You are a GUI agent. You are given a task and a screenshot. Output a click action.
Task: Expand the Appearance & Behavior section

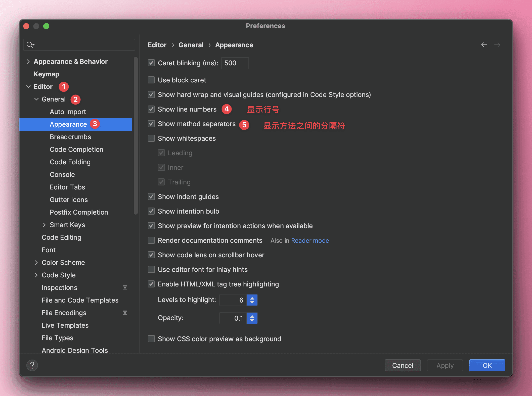click(x=28, y=62)
